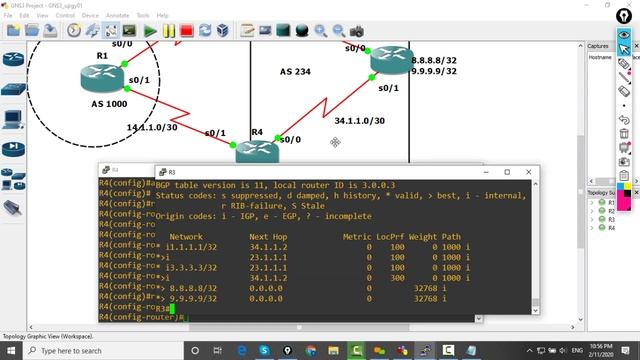Clear drawings with the trash icon
This screenshot has width=640, height=360.
pos(624,133)
